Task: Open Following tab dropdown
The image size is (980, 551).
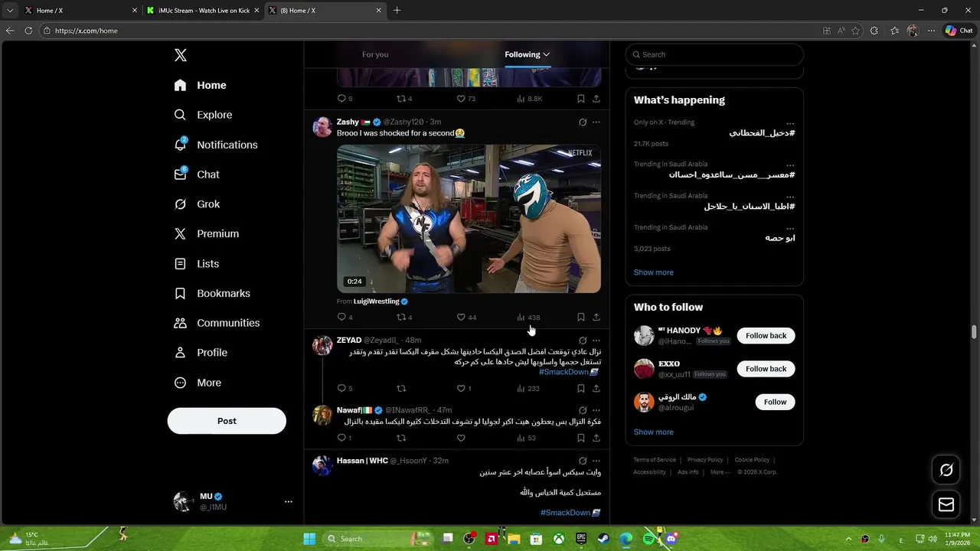Action: [527, 54]
